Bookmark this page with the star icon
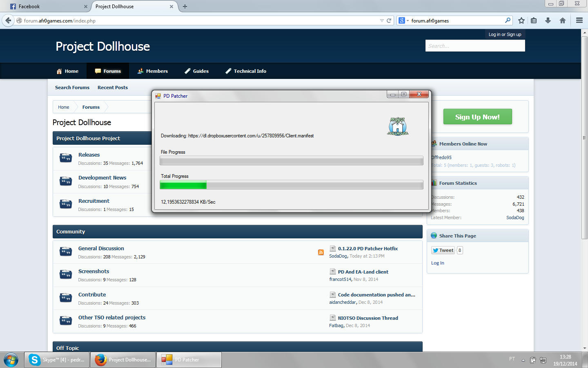Viewport: 588px width, 368px height. point(521,20)
